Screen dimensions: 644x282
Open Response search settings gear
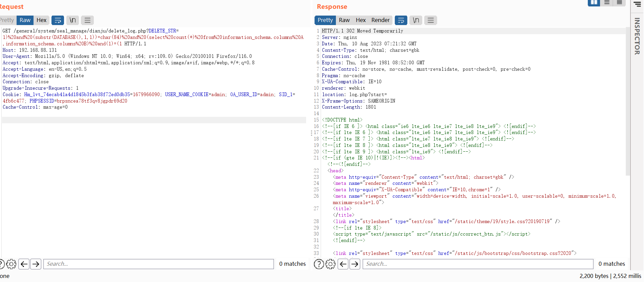[330, 264]
